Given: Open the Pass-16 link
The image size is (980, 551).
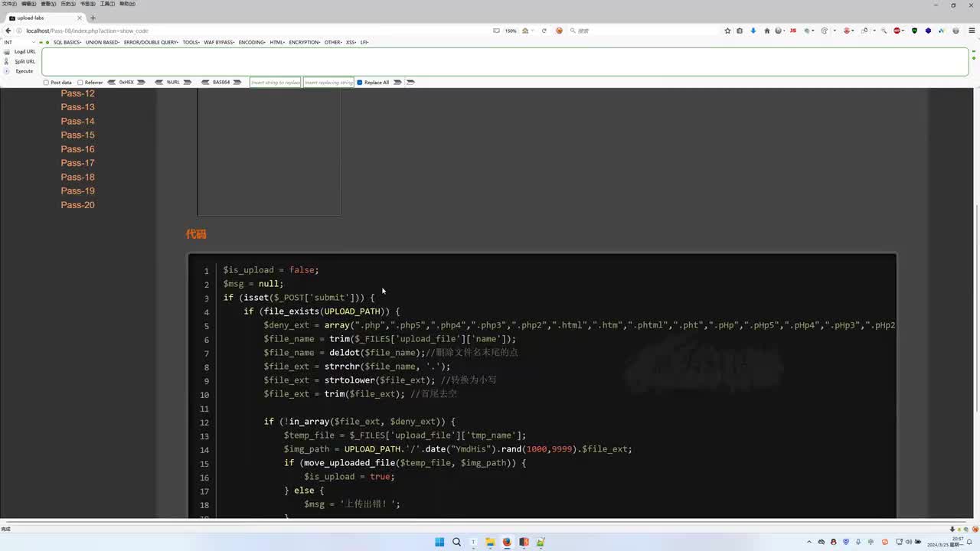Looking at the screenshot, I should 78,149.
